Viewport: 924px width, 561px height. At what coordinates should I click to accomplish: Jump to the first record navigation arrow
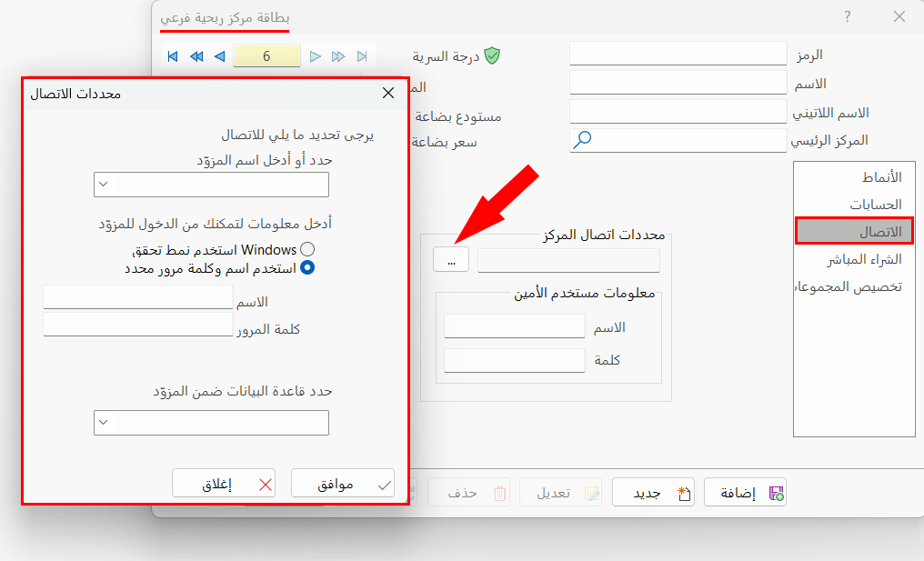[171, 55]
